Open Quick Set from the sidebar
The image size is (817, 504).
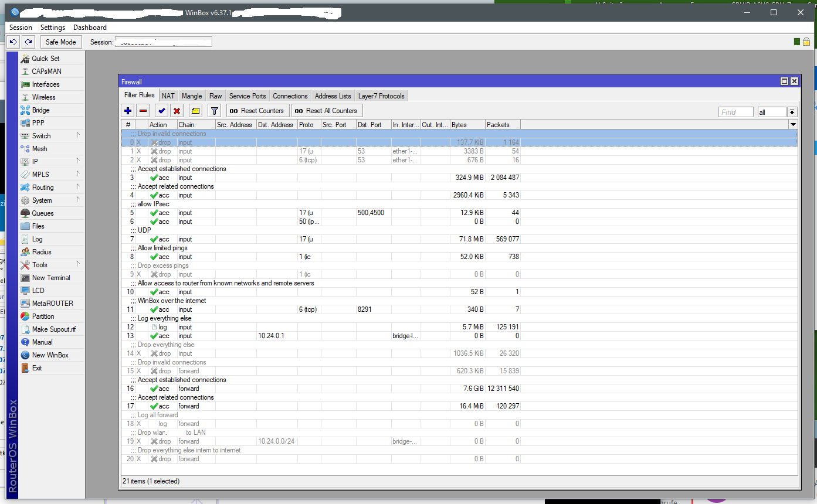(46, 59)
